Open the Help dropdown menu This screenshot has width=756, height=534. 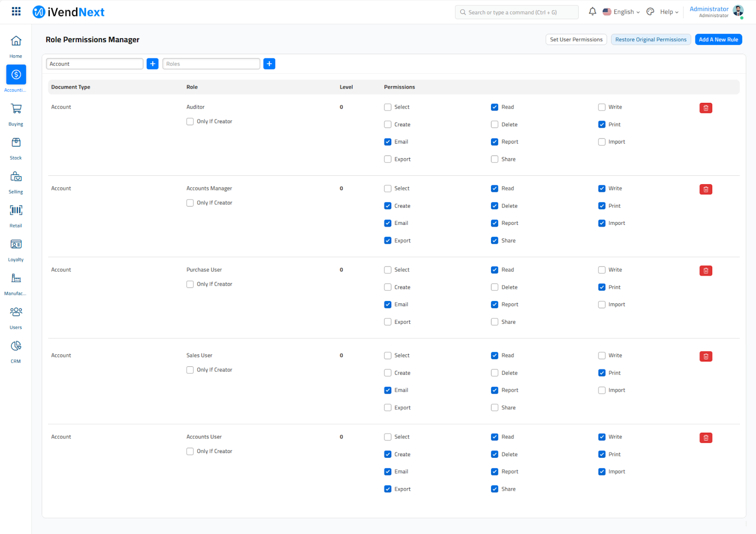tap(669, 12)
